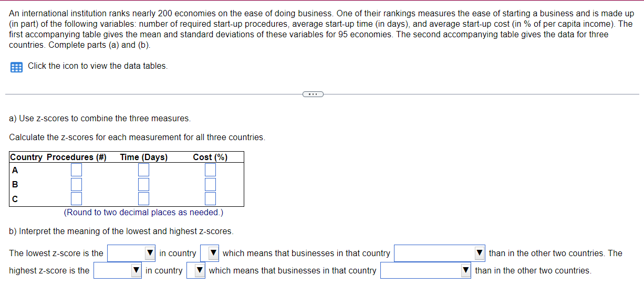The width and height of the screenshot is (644, 306).
Task: Select Cost (%) input box for country B
Action: pos(210,184)
